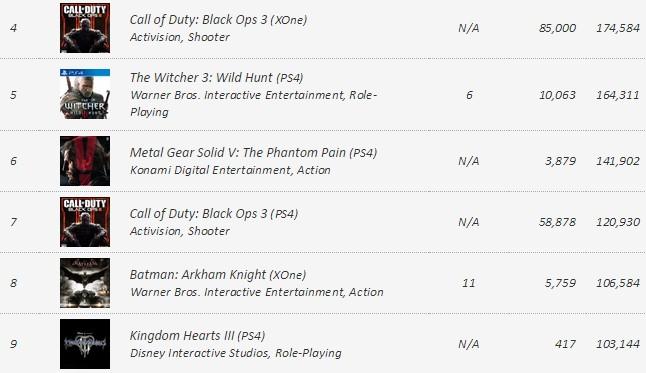The image size is (646, 373).
Task: Click The Witcher 3: Wild Hunt cover art
Action: pyautogui.click(x=85, y=94)
